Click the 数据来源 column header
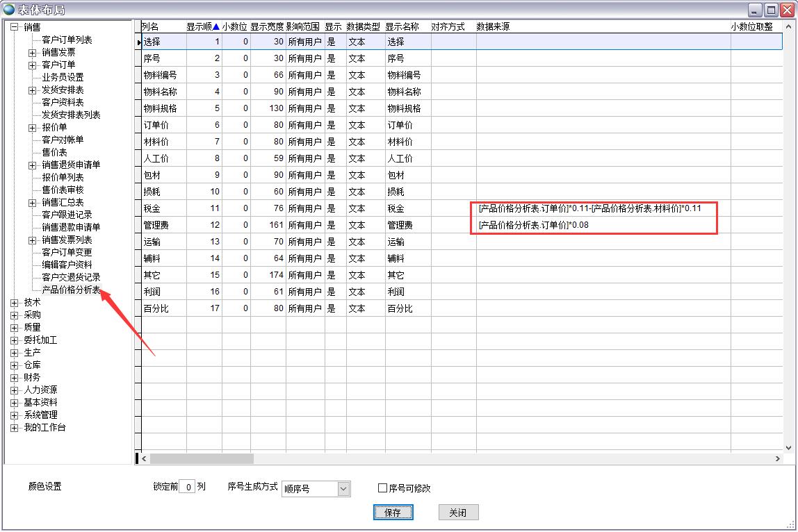Viewport: 798px width, 532px height. point(493,26)
